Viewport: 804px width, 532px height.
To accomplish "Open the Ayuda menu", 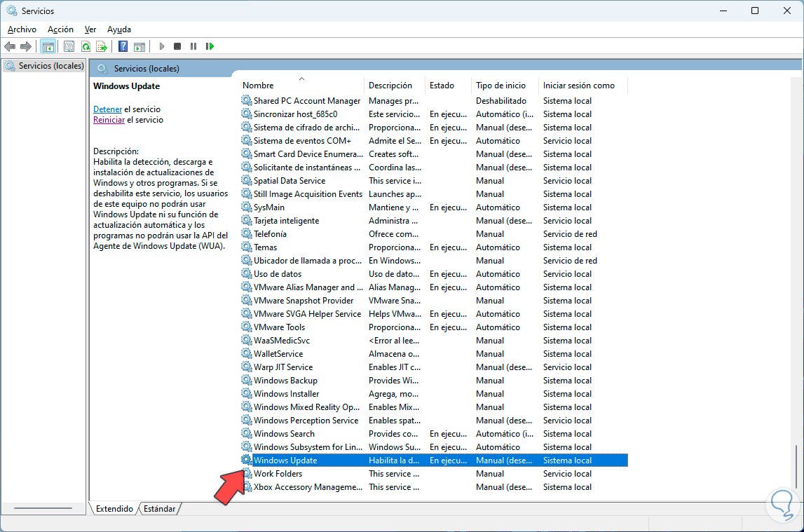I will click(119, 29).
